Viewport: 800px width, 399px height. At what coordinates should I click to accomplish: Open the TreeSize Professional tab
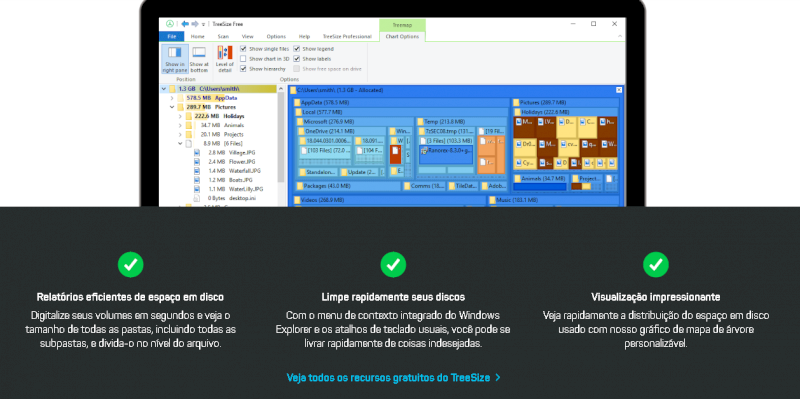tap(347, 37)
